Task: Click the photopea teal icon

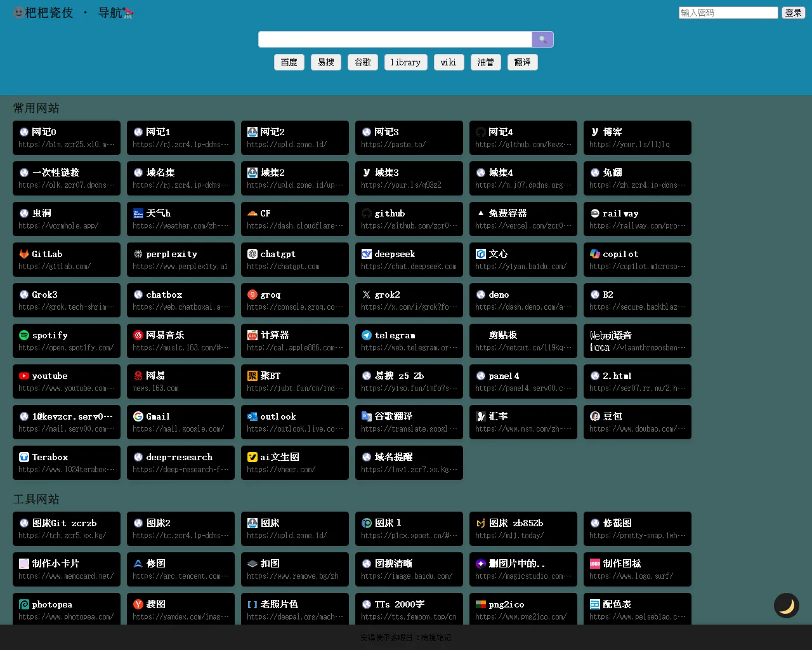Action: point(24,604)
